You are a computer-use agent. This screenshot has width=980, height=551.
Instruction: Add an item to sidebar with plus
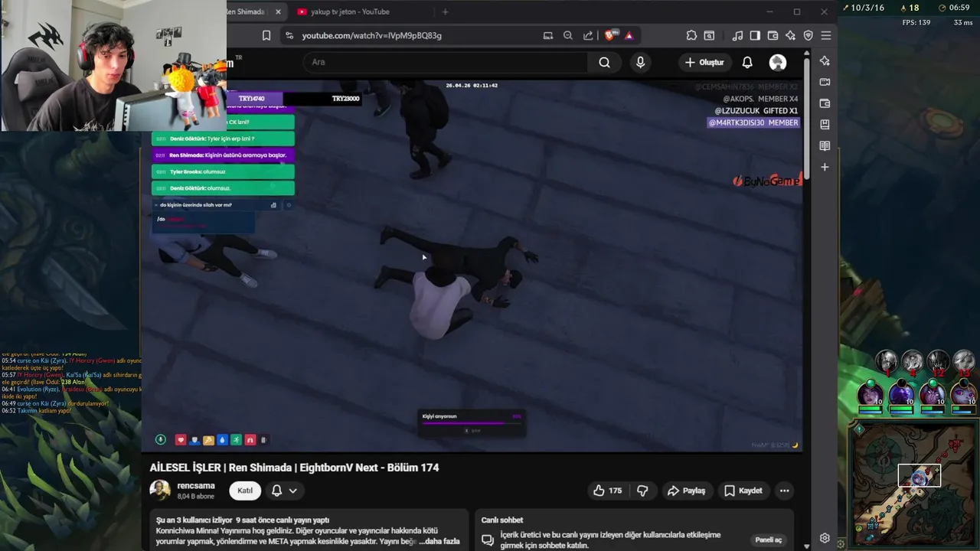(825, 167)
